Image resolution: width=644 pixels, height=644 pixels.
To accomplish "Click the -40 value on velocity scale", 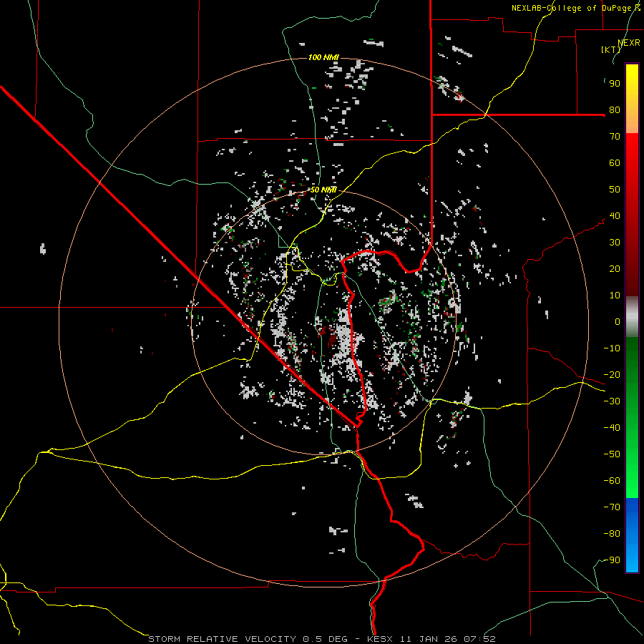I will click(612, 428).
